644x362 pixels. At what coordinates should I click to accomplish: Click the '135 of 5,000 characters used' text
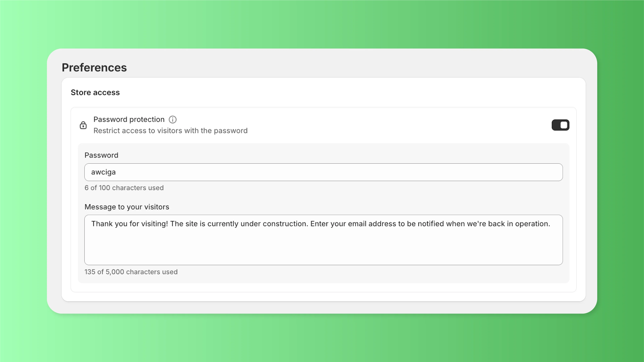pos(131,272)
